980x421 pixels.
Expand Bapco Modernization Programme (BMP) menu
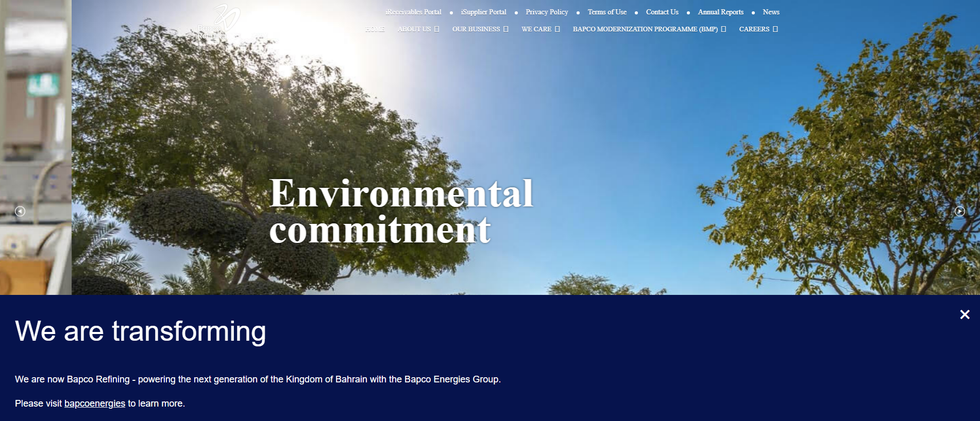pos(649,29)
